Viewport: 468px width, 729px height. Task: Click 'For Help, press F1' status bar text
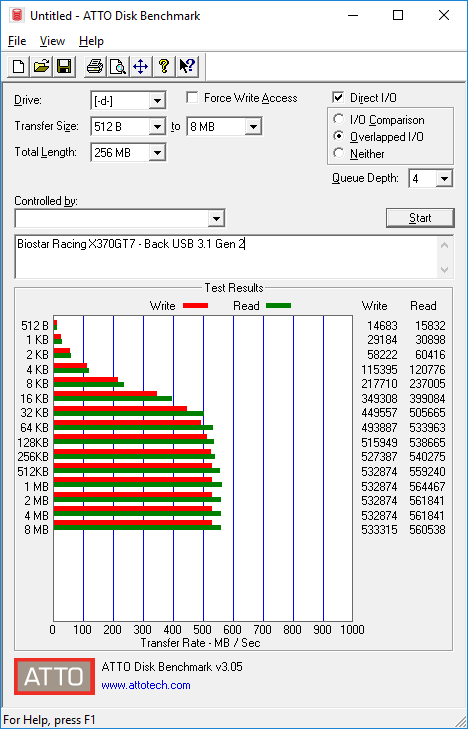pyautogui.click(x=49, y=720)
